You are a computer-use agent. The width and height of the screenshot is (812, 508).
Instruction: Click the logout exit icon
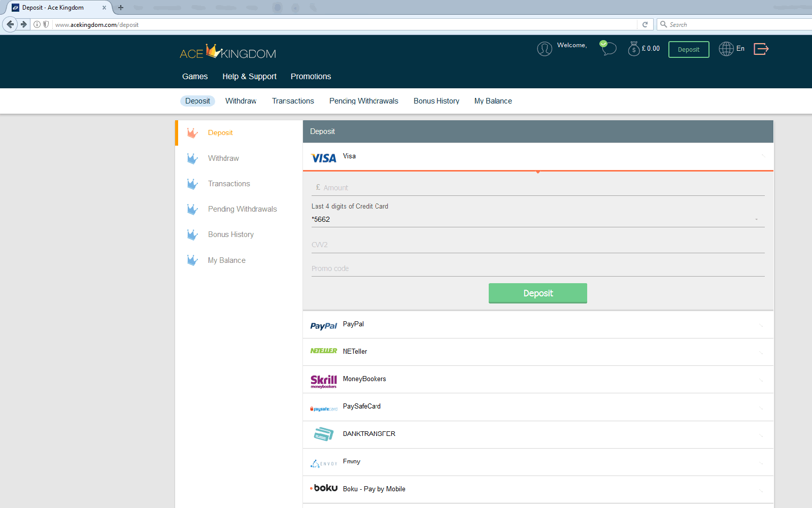pyautogui.click(x=761, y=49)
